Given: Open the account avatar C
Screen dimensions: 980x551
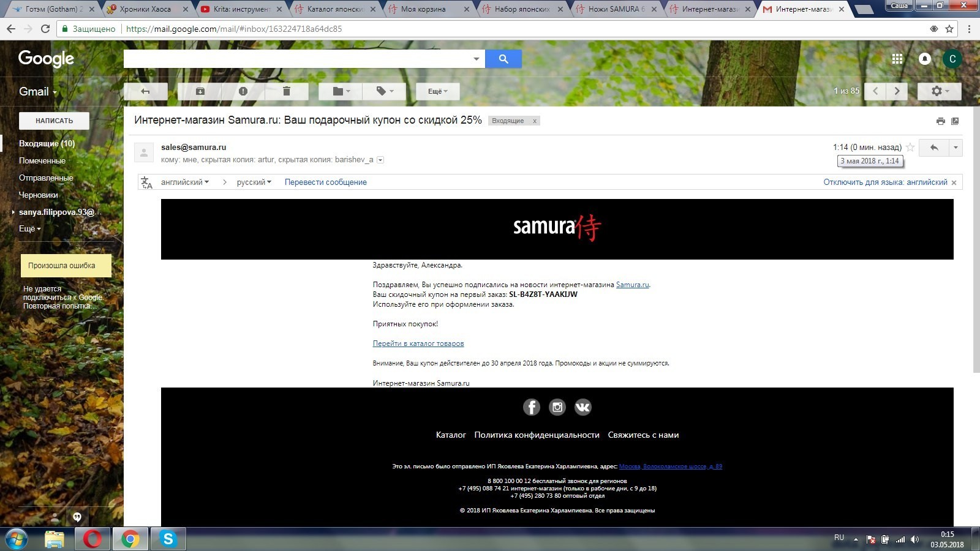Looking at the screenshot, I should click(952, 59).
